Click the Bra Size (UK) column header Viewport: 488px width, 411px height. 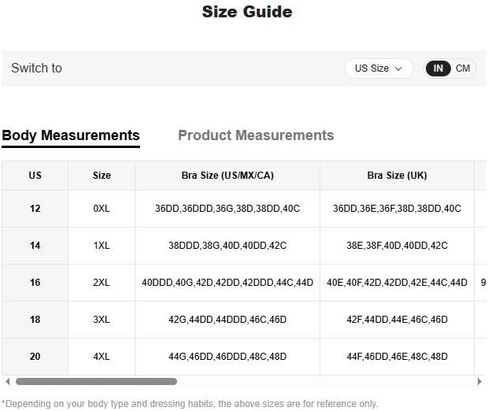(397, 176)
